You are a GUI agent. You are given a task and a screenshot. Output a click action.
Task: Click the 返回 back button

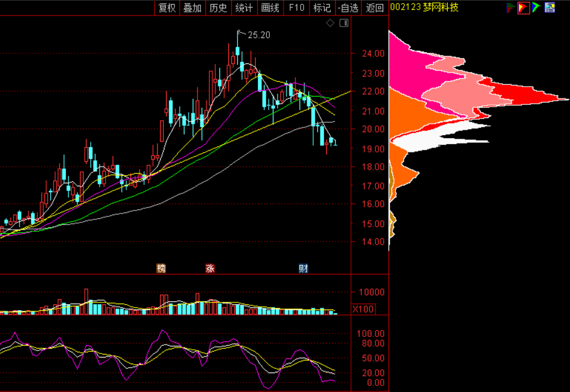pos(375,8)
